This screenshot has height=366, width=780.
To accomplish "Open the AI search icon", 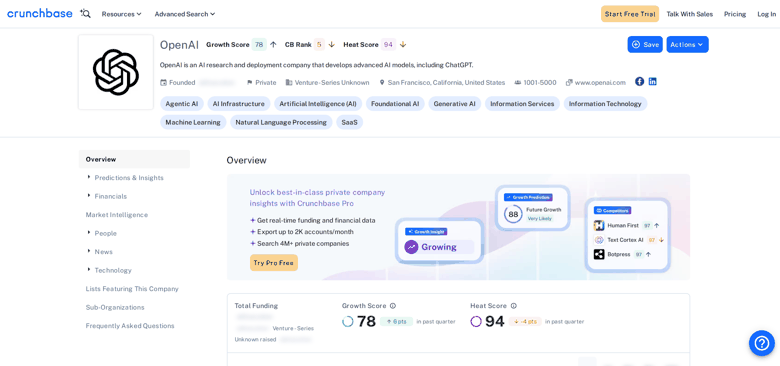I will (x=86, y=14).
